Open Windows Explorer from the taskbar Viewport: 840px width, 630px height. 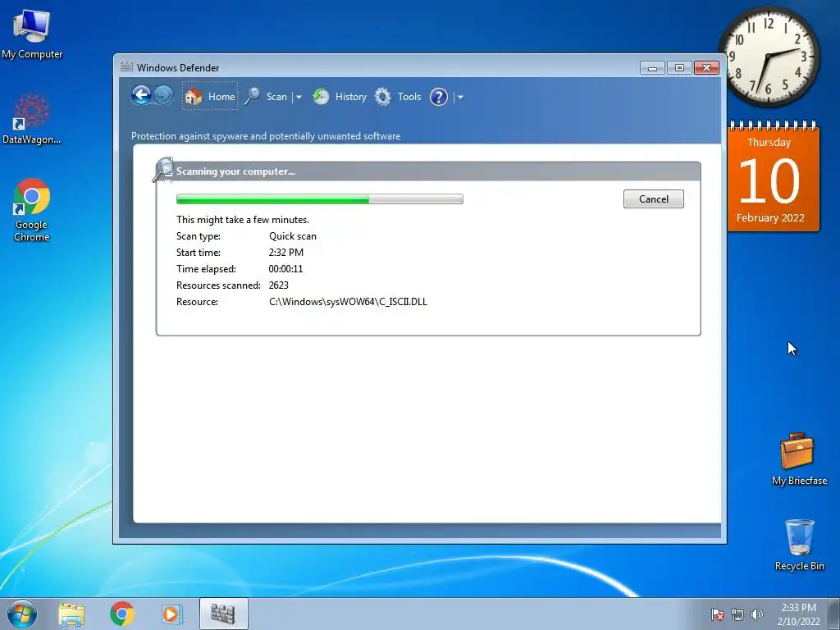71,614
